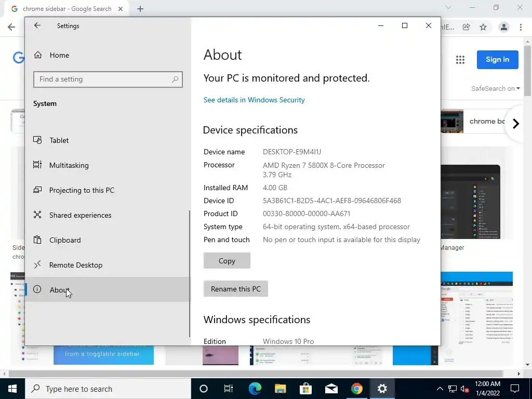Switch to Chrome via taskbar icon
The width and height of the screenshot is (532, 399).
[356, 389]
